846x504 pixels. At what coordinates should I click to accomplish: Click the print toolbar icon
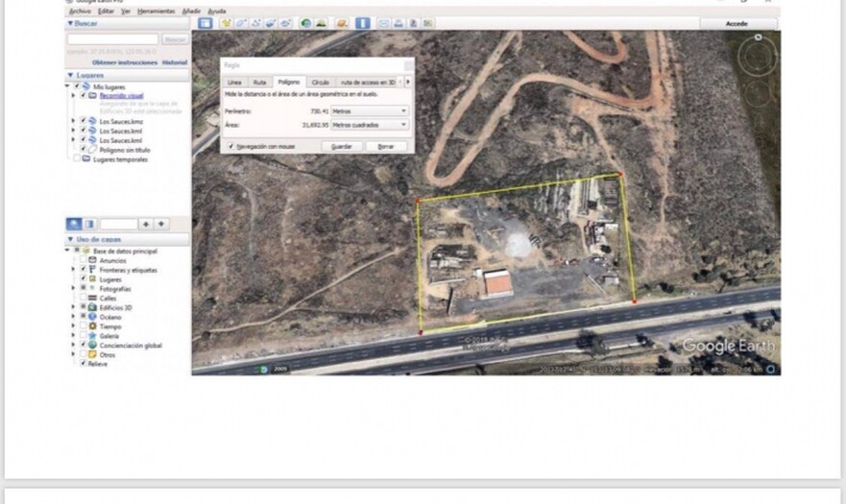399,23
